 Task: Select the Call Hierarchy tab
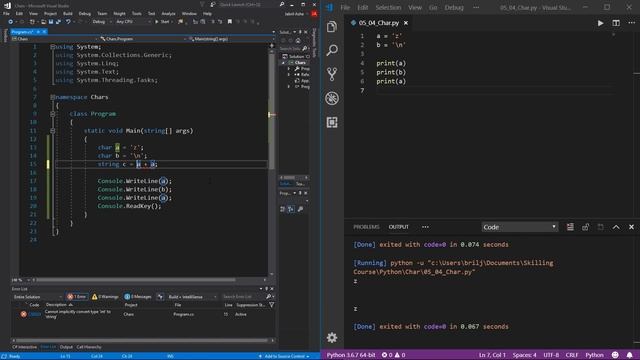pos(89,347)
